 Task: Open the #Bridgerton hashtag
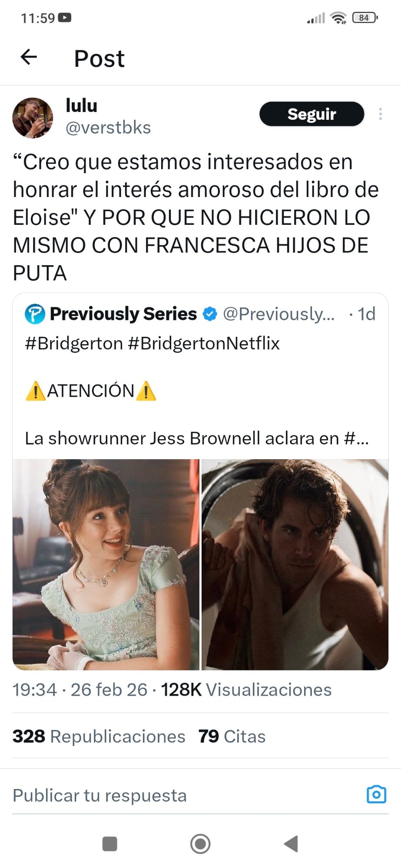point(74,343)
